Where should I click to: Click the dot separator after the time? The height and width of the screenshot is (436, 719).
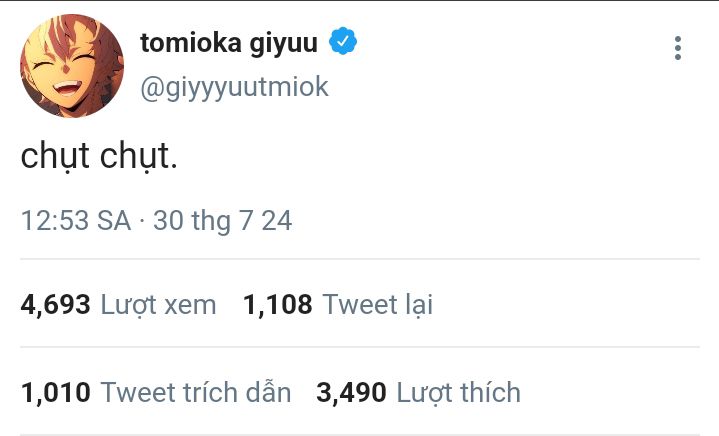142,221
